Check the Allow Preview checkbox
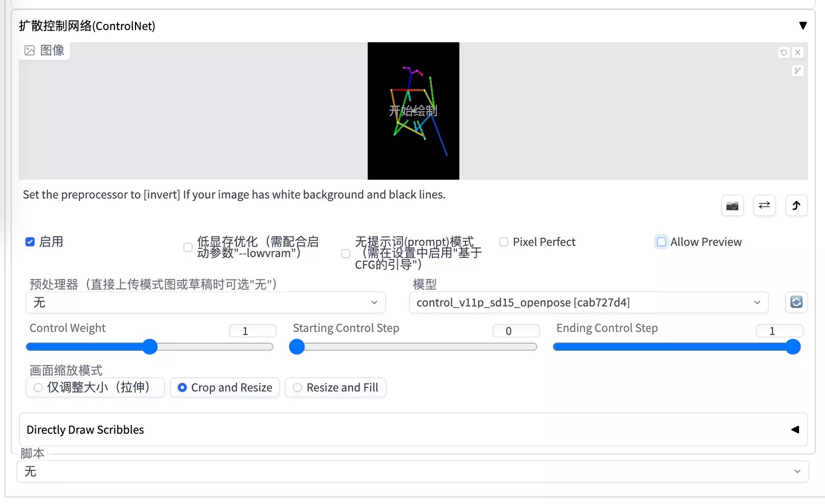 pyautogui.click(x=661, y=242)
